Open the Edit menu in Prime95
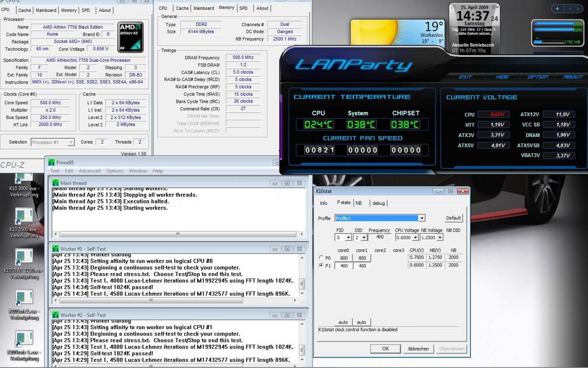The width and height of the screenshot is (588, 368). pos(69,171)
